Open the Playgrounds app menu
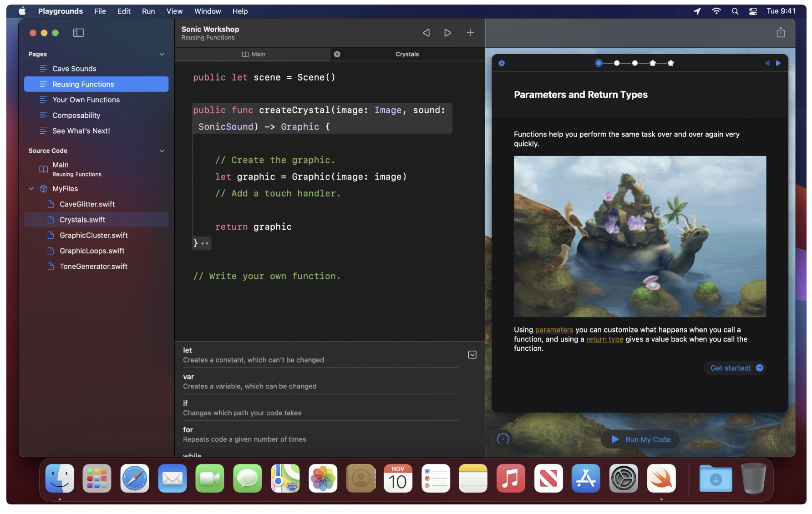 coord(61,11)
